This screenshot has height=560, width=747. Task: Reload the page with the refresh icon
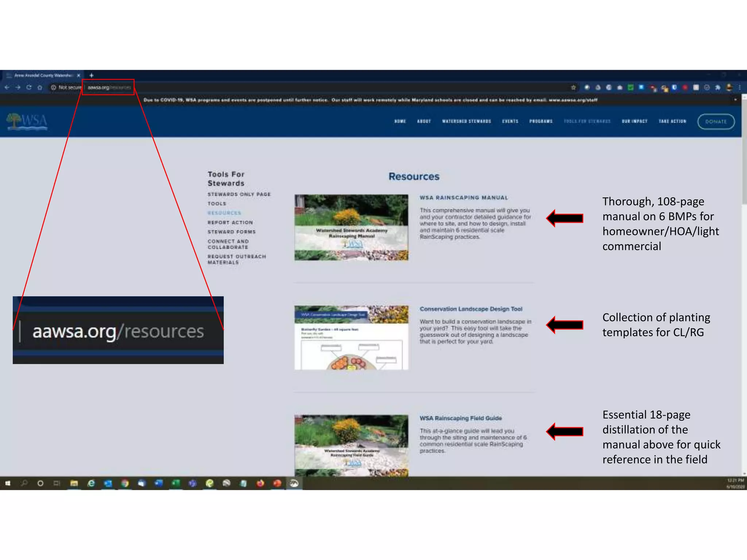point(29,87)
